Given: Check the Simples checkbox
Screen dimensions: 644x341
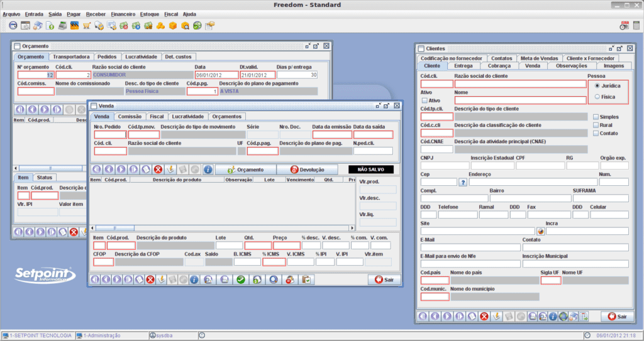Looking at the screenshot, I should (596, 117).
